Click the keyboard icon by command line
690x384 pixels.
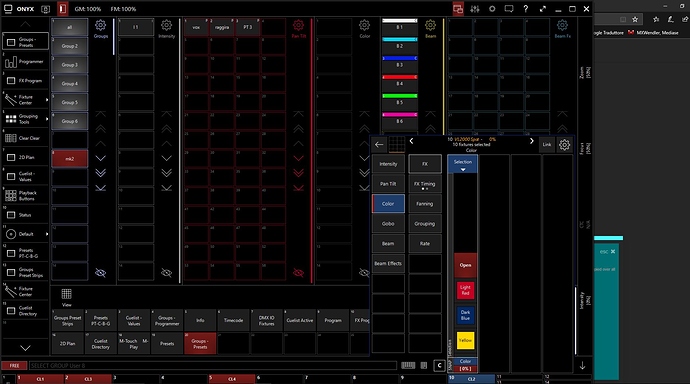click(408, 365)
